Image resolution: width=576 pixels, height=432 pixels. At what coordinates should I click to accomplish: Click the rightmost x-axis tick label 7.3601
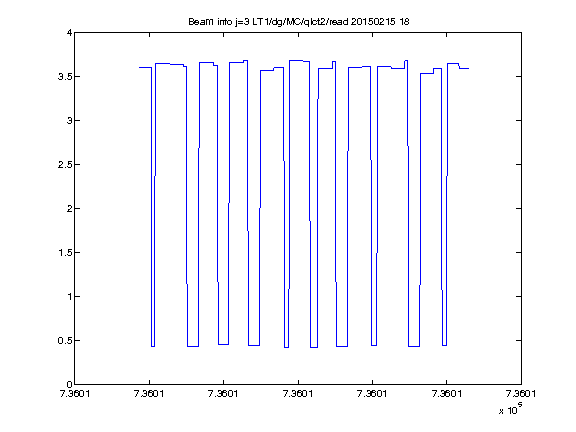pyautogui.click(x=521, y=394)
